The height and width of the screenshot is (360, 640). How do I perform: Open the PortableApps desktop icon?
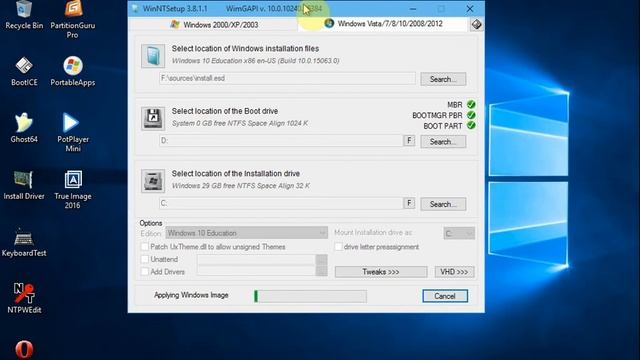coord(73,72)
